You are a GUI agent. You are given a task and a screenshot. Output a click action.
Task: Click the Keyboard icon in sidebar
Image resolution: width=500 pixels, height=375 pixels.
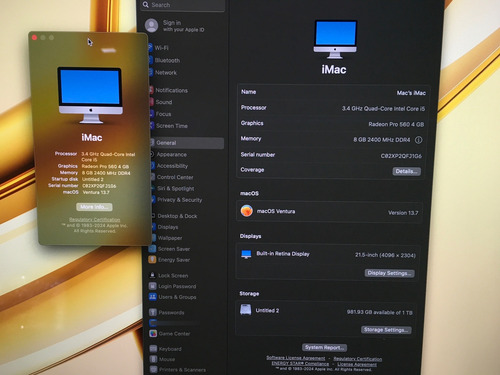[x=153, y=349]
